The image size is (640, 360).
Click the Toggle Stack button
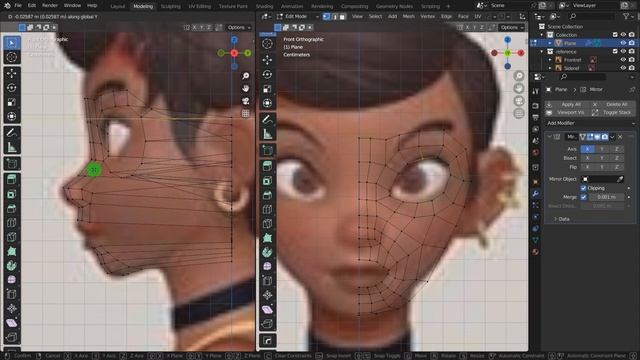[613, 112]
